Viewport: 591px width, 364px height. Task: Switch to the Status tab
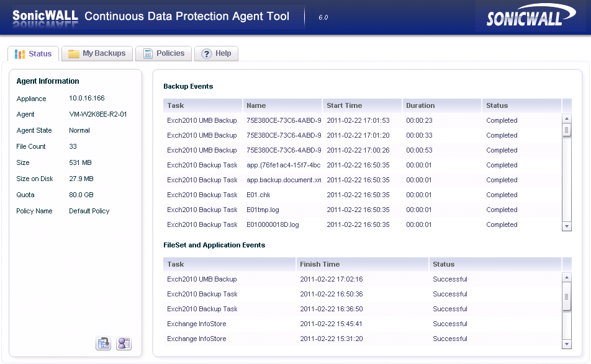tap(33, 53)
